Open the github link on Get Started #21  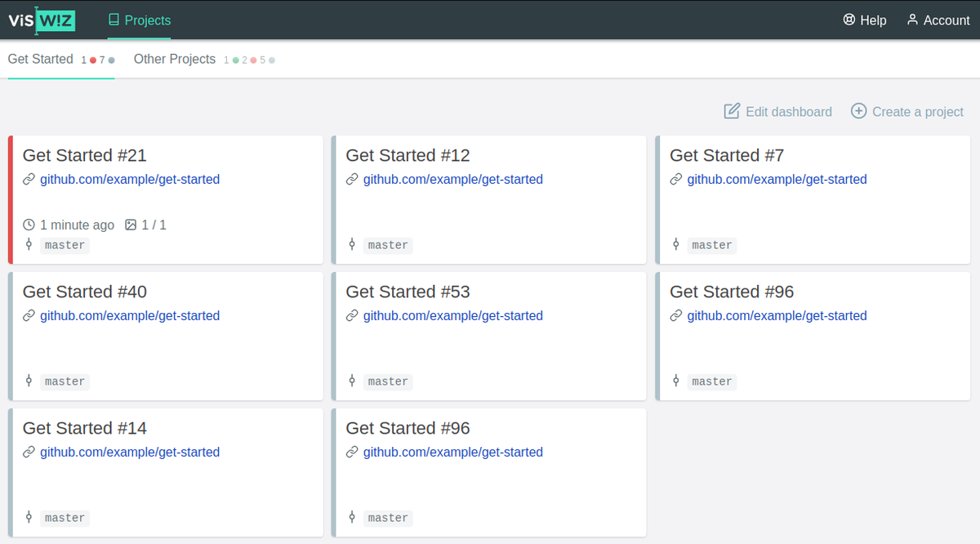coord(130,180)
